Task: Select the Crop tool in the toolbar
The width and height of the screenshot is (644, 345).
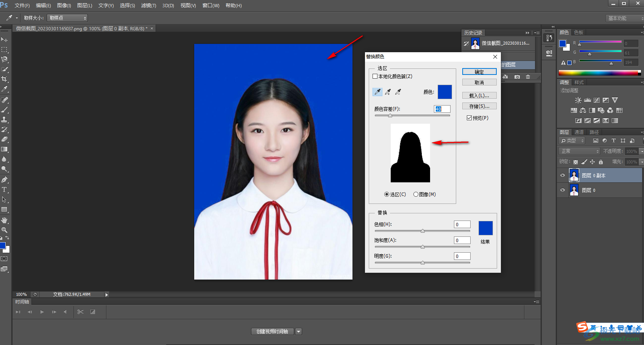Action: pos(5,79)
